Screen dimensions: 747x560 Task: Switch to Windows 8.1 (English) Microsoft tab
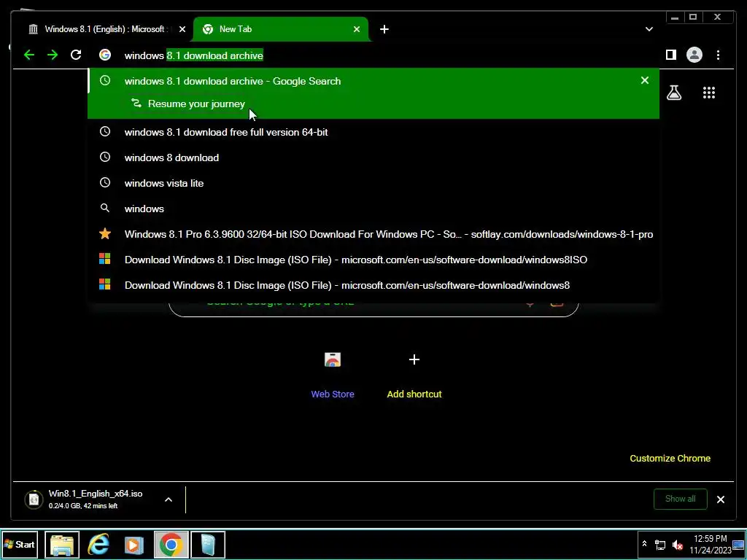(106, 29)
